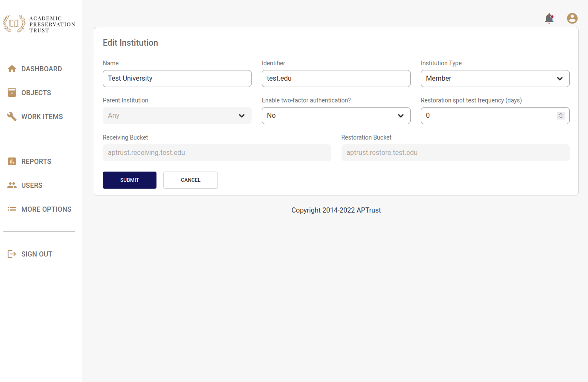Go to Dashboard in sidebar
The image size is (588, 382).
click(41, 69)
